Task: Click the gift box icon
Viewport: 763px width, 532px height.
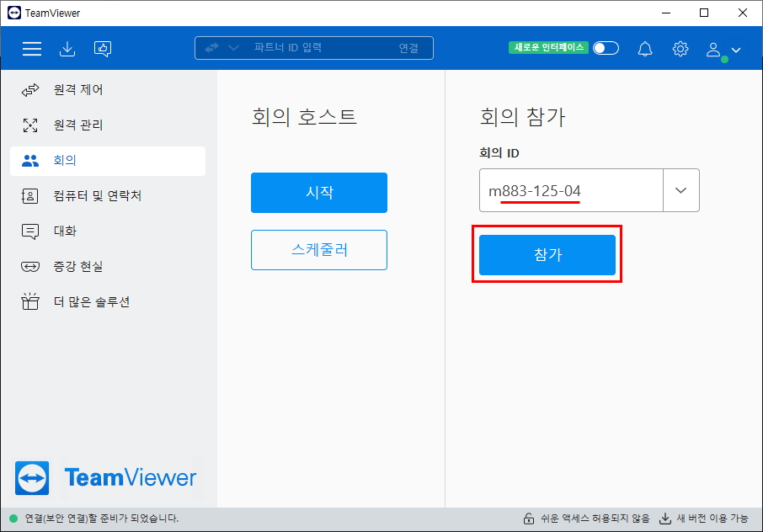Action: tap(30, 301)
